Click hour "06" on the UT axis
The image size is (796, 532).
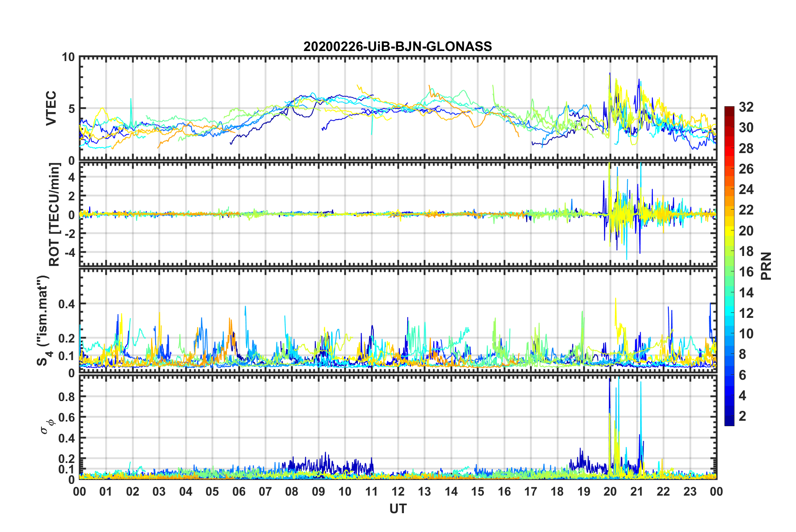(239, 491)
